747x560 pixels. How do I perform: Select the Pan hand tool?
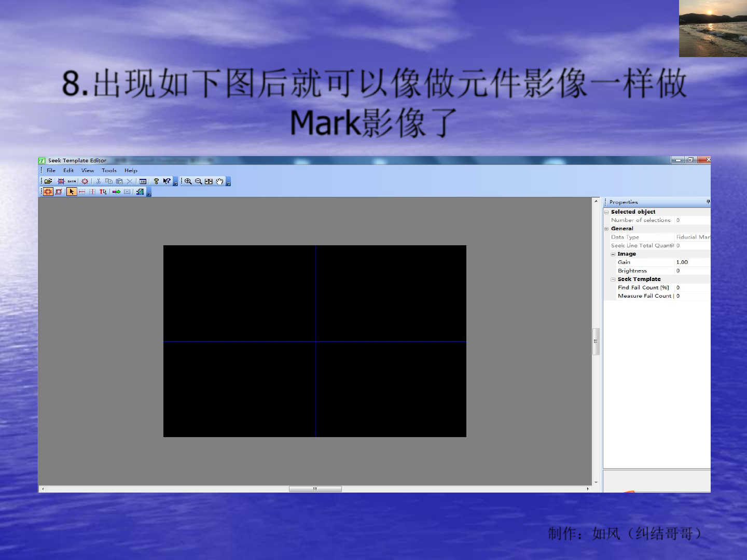click(219, 181)
